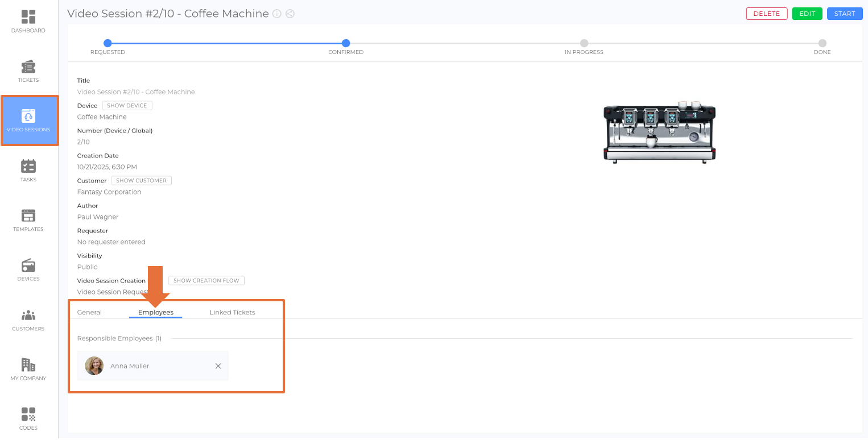
Task: Open Tasks from the sidebar
Action: [x=28, y=170]
